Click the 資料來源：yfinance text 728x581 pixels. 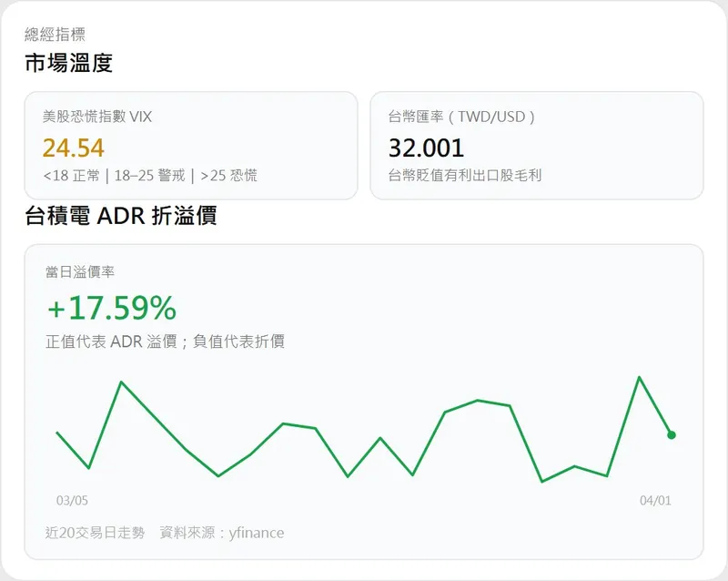(222, 533)
